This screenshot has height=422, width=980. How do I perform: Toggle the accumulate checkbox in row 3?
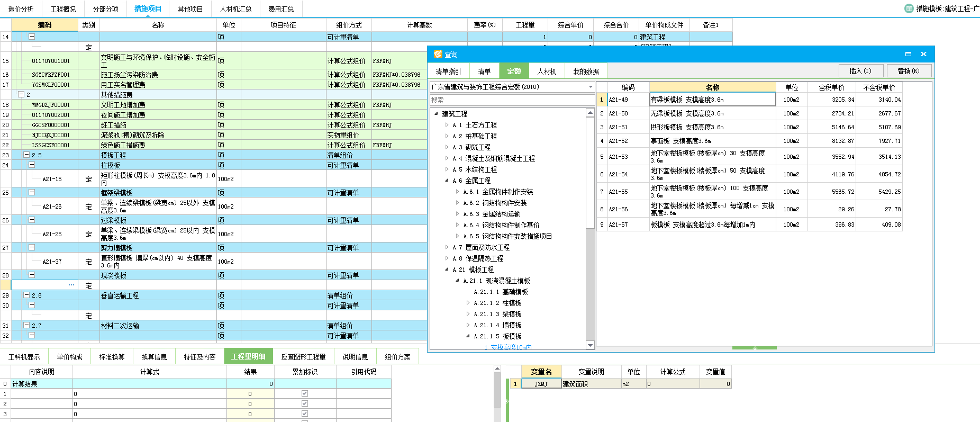[305, 414]
